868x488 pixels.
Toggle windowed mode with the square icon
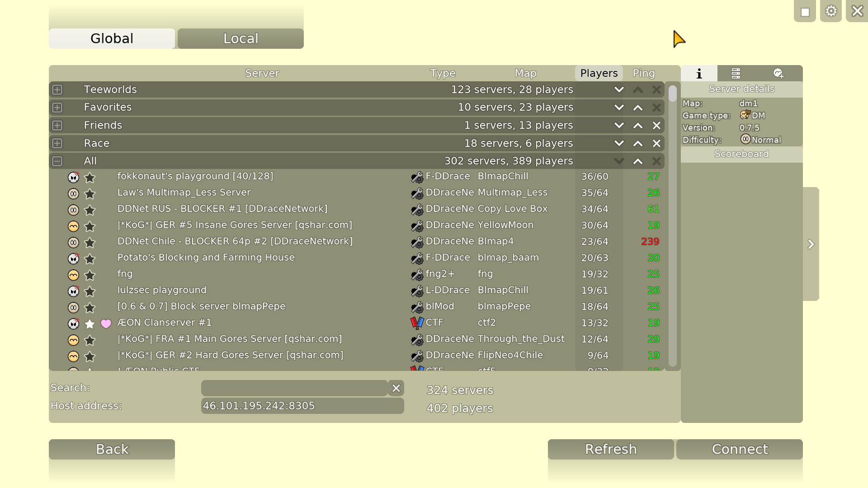coord(805,11)
